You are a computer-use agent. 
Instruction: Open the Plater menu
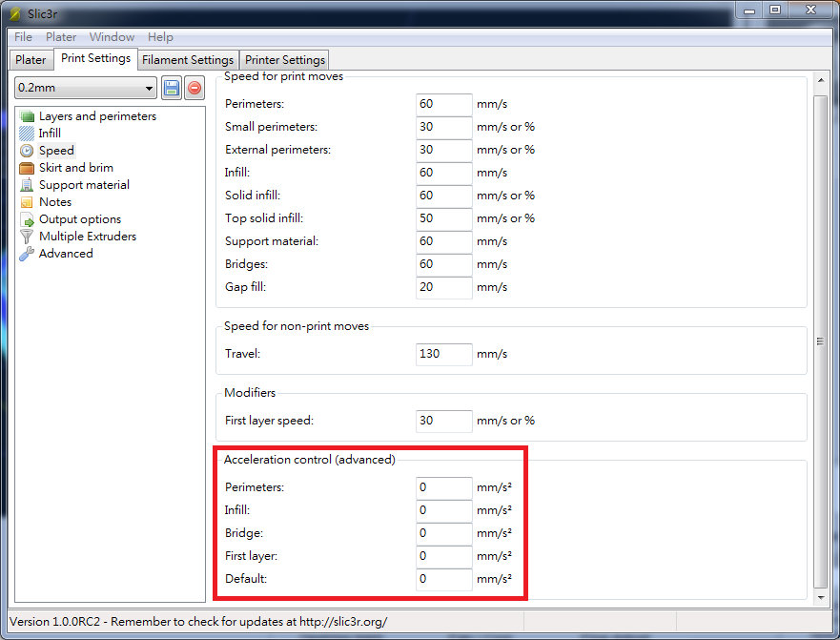60,37
